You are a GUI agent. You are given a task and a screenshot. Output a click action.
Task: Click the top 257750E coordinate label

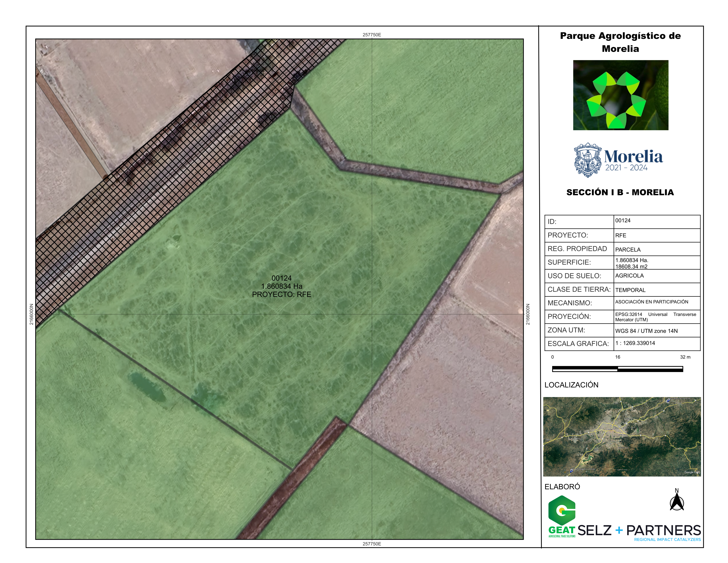pos(372,35)
